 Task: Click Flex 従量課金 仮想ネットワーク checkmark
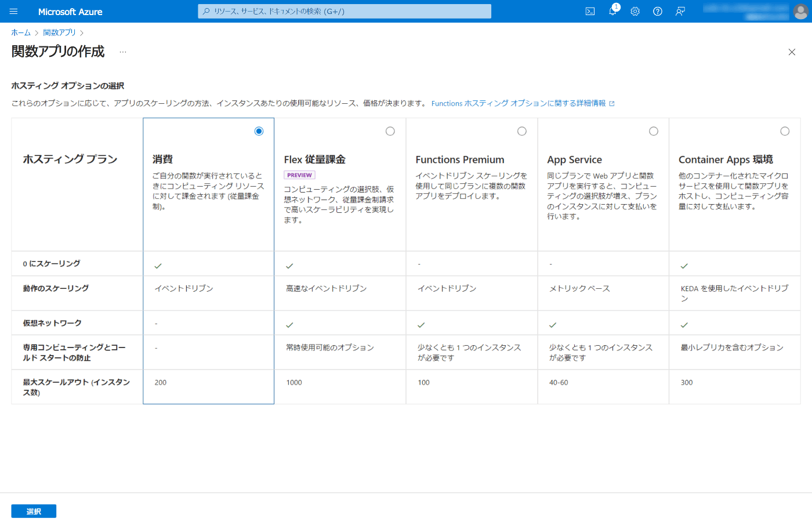(x=289, y=325)
